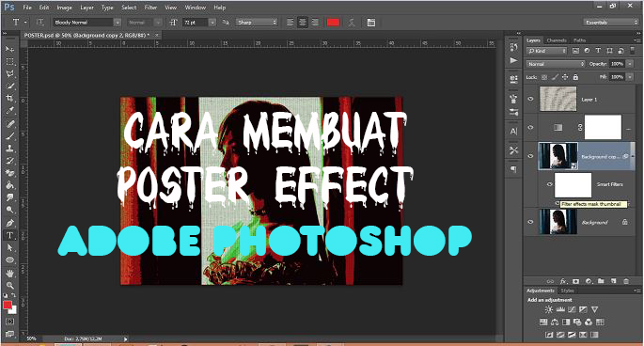Hide the Background copy layer eye
Viewport: 644px width, 346px height.
pyautogui.click(x=530, y=156)
